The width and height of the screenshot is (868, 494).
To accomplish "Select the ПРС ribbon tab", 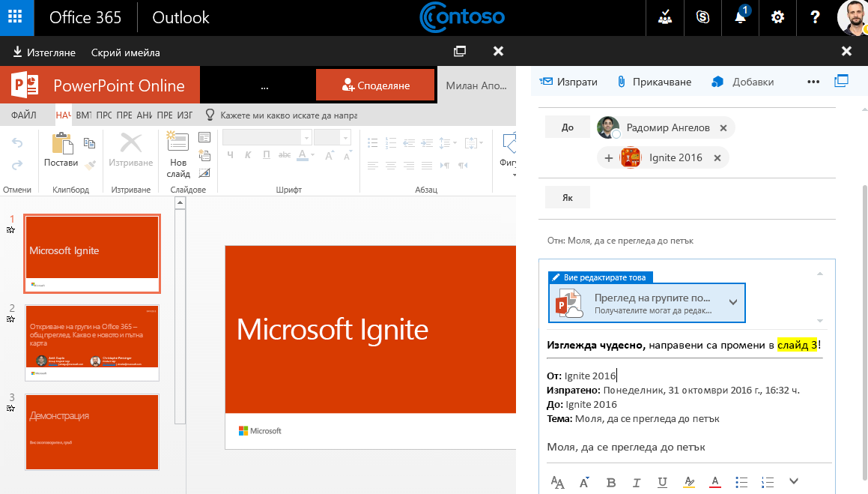I will point(104,115).
